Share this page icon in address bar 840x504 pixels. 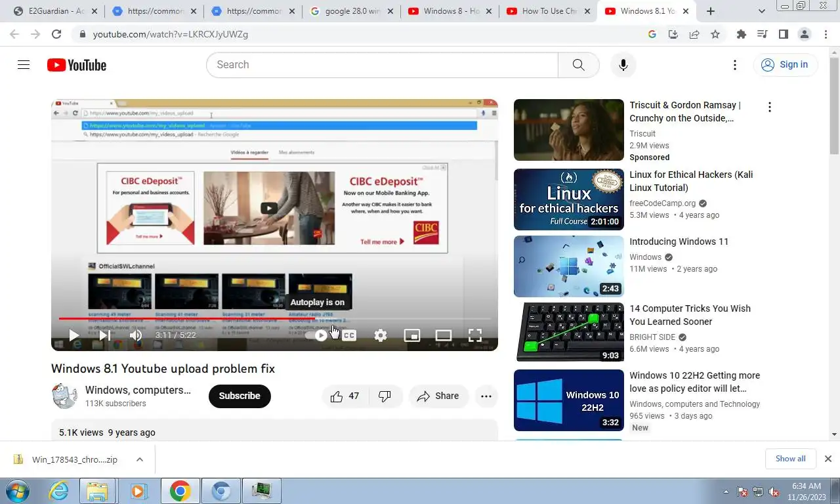[x=694, y=34]
